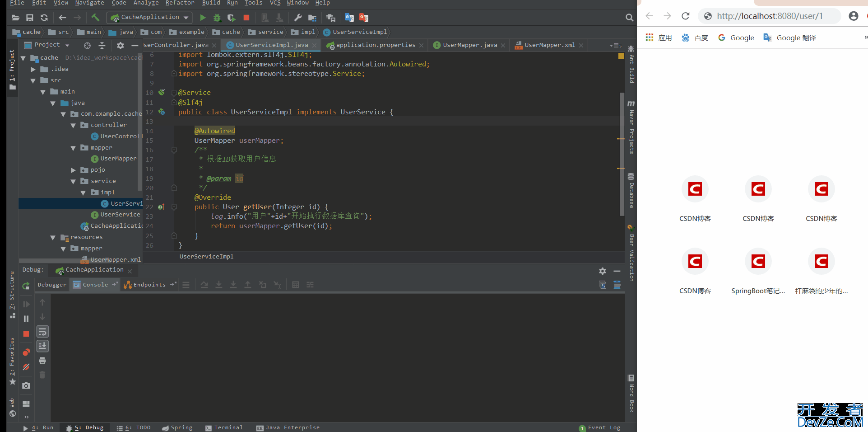Print console output using the printer icon
The height and width of the screenshot is (432, 868).
tap(42, 361)
